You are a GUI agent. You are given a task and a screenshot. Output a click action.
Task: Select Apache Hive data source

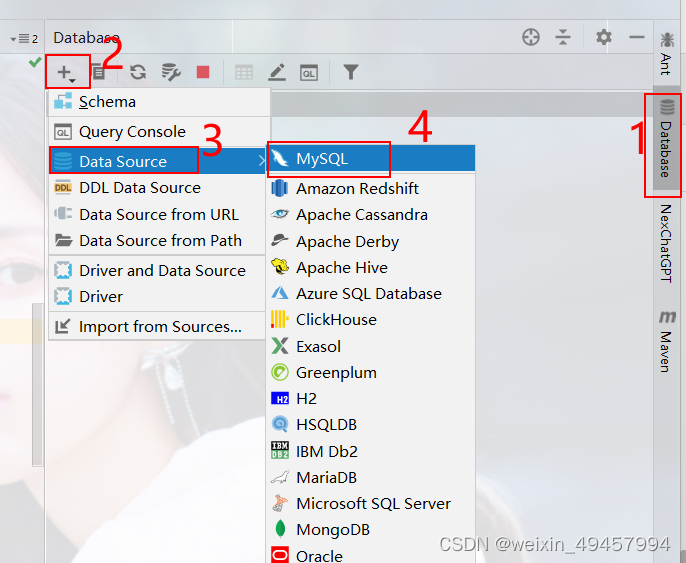coord(371,268)
